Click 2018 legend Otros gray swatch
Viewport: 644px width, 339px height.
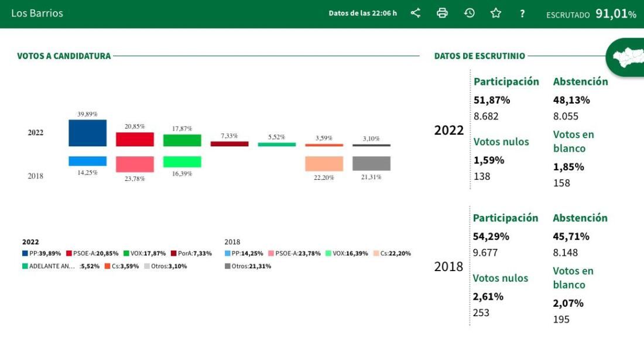pyautogui.click(x=228, y=266)
